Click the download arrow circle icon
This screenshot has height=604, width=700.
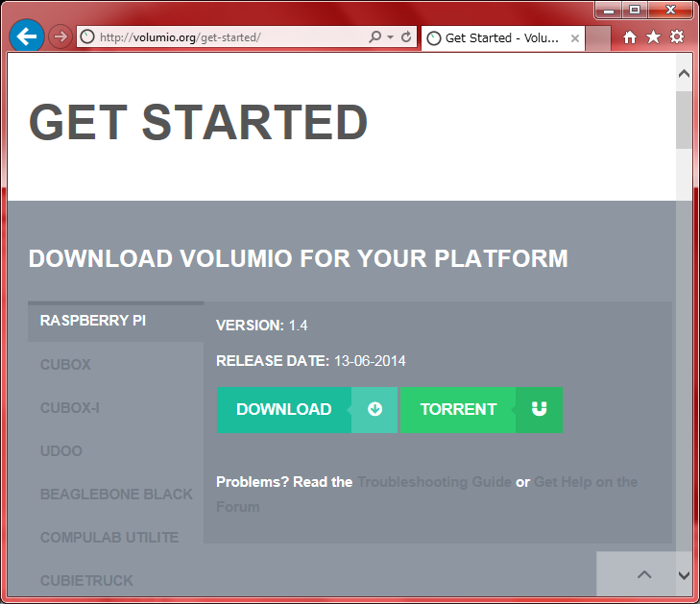coord(375,409)
